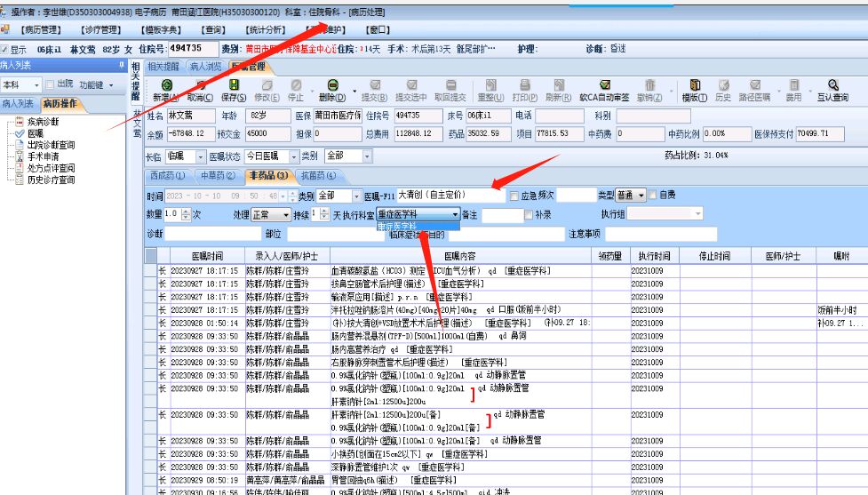Click the 停止 stop order icon

pyautogui.click(x=296, y=85)
